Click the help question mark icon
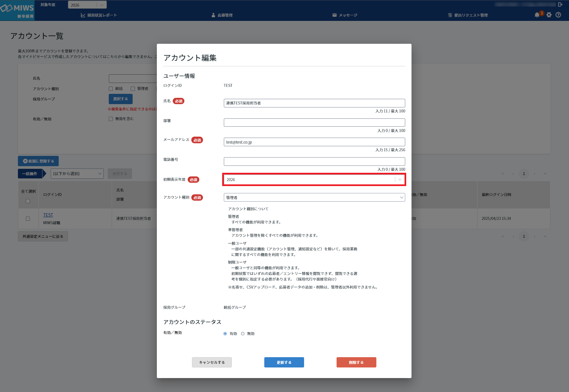This screenshot has width=569, height=392. pyautogui.click(x=558, y=15)
